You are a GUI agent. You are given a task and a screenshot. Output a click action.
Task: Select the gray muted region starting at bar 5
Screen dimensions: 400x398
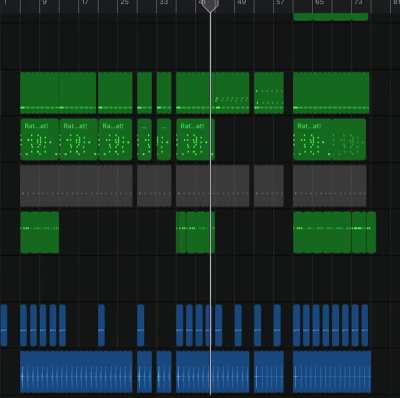click(76, 186)
